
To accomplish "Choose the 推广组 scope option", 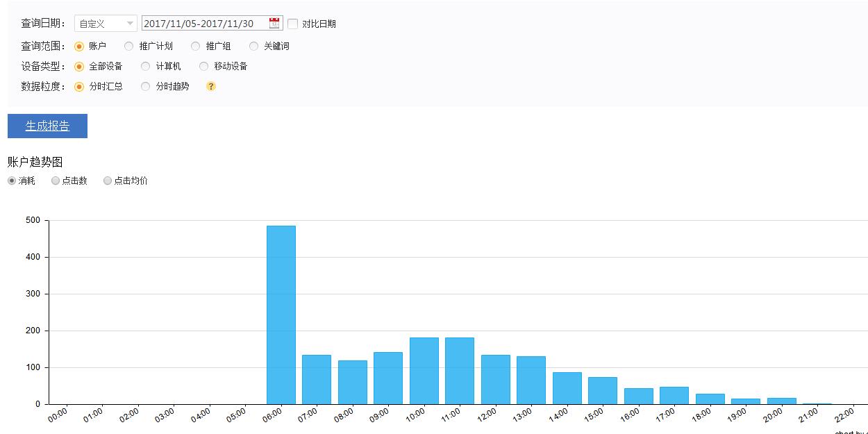I will point(196,47).
